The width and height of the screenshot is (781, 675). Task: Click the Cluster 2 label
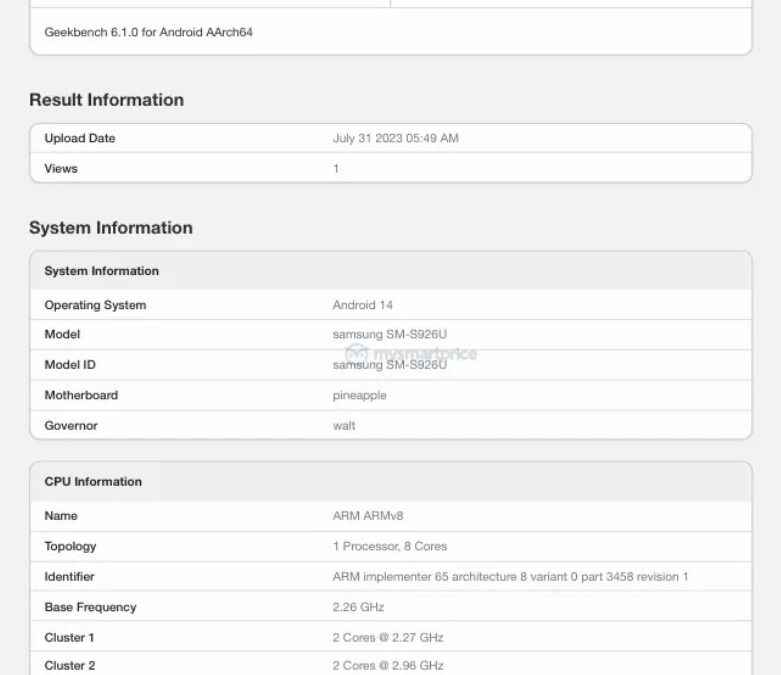[70, 665]
